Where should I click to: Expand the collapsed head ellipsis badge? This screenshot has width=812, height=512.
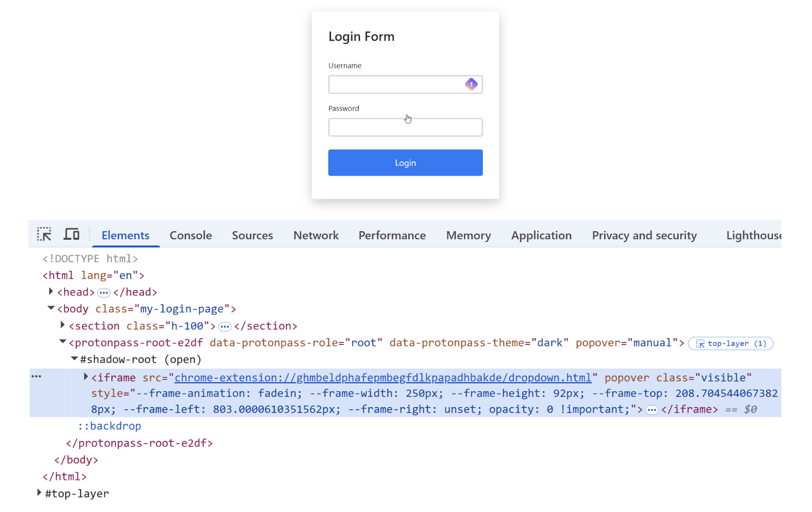tap(104, 293)
